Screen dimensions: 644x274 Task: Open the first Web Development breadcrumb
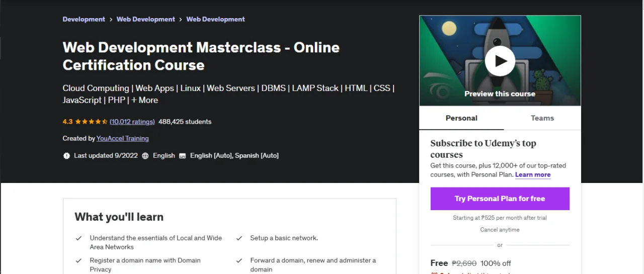tap(146, 19)
